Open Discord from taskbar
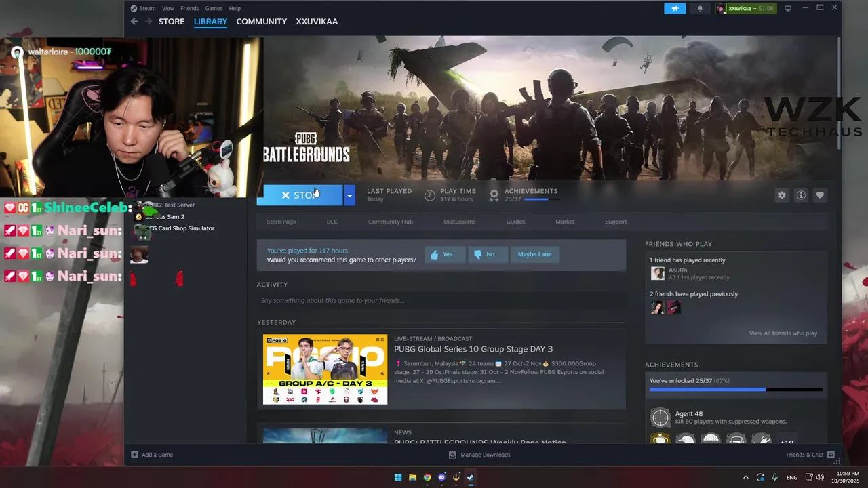 click(441, 477)
